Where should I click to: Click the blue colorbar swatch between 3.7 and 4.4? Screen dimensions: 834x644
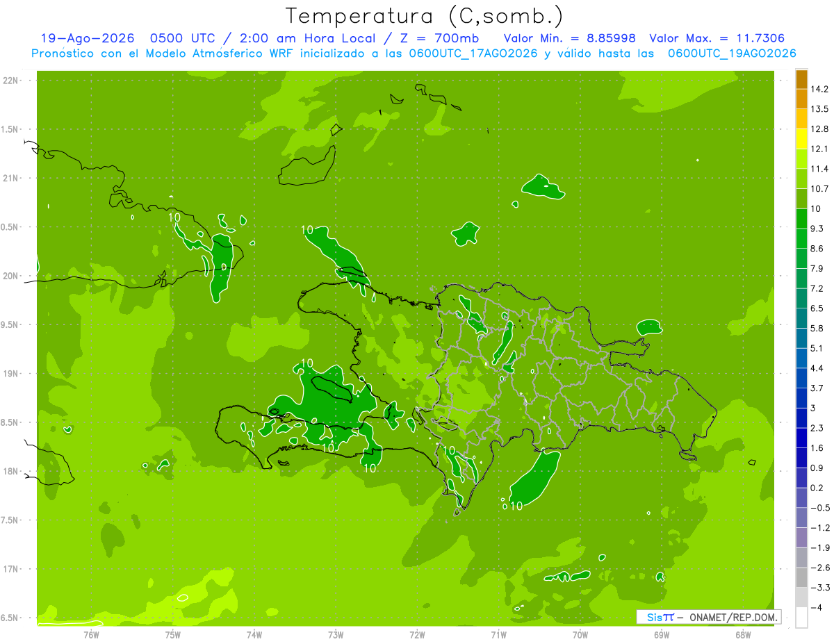(801, 378)
